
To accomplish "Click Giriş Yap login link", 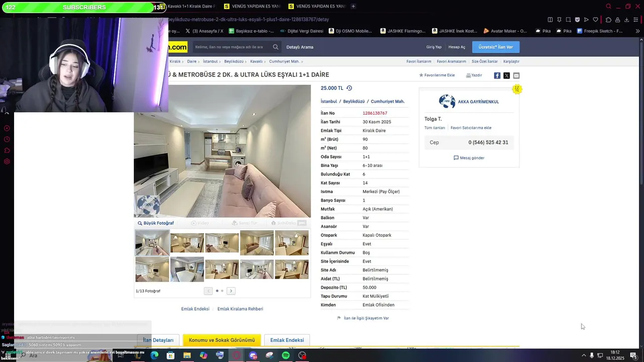I will coord(434,47).
